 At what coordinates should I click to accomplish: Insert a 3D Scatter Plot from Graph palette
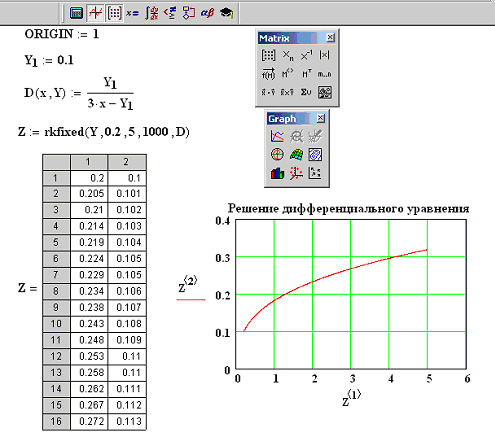296,173
